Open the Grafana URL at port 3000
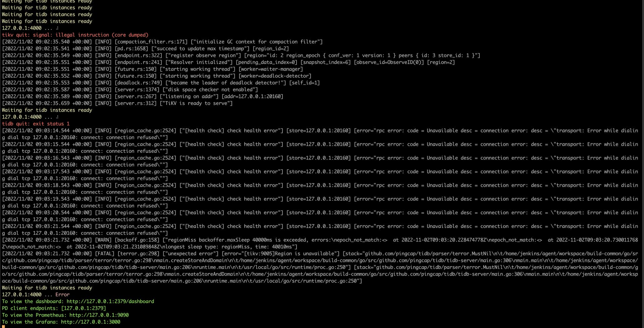The image size is (644, 328). coord(91,322)
